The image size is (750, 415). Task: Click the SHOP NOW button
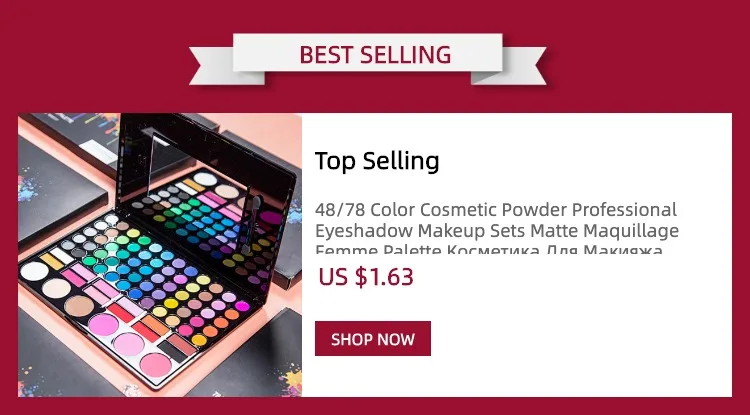click(373, 339)
